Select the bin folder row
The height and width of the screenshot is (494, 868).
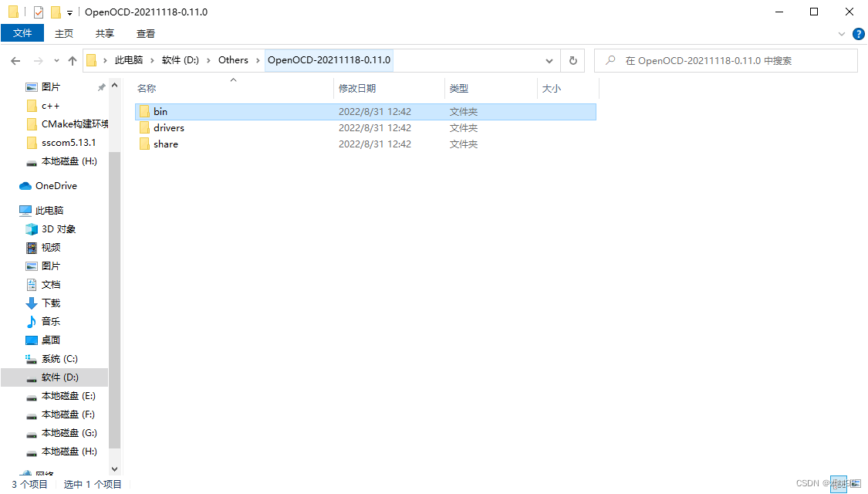366,111
